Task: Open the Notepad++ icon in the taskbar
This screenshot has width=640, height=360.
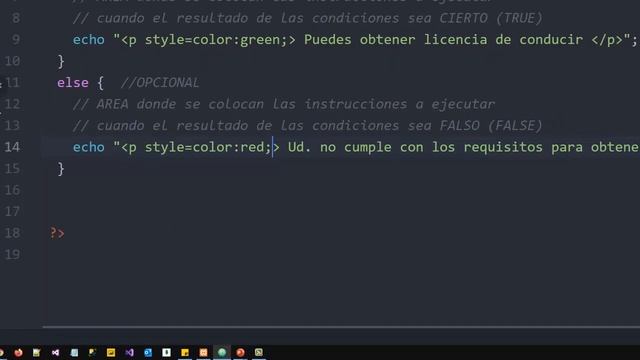Action: click(x=36, y=352)
